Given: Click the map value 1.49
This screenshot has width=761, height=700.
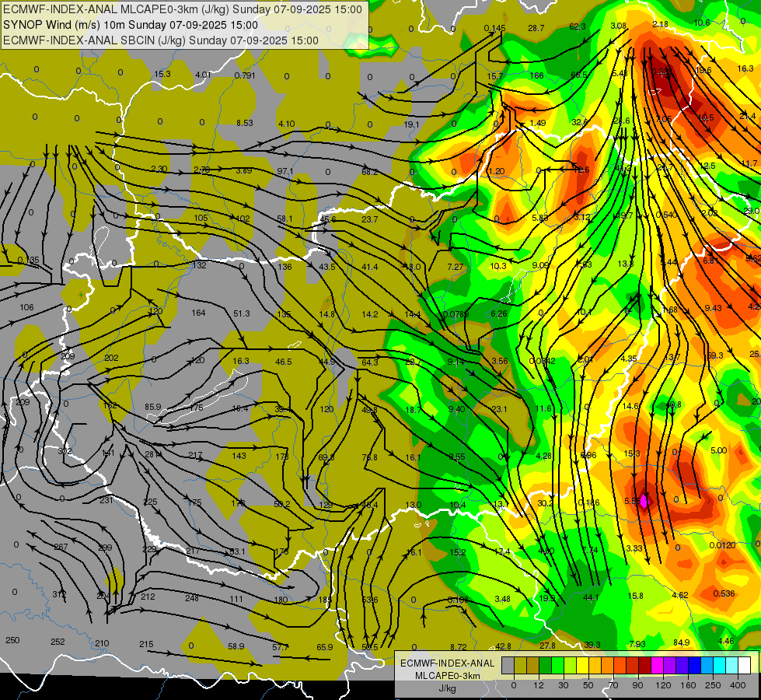Looking at the screenshot, I should pyautogui.click(x=538, y=123).
